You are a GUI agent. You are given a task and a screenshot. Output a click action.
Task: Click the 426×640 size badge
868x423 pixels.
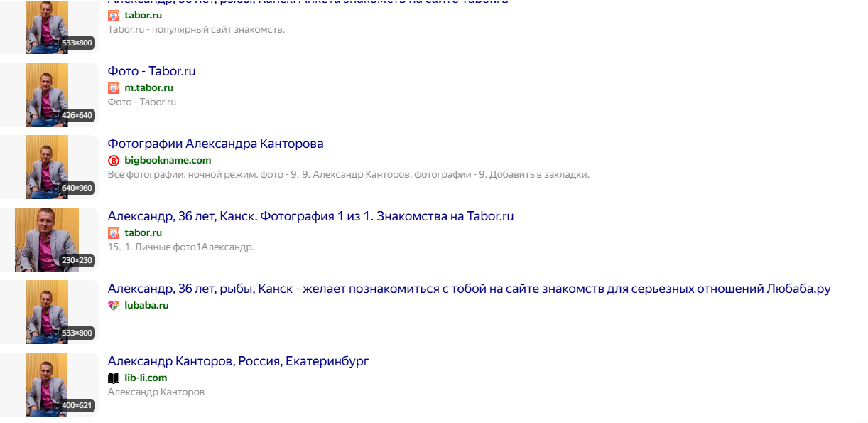coord(77,116)
